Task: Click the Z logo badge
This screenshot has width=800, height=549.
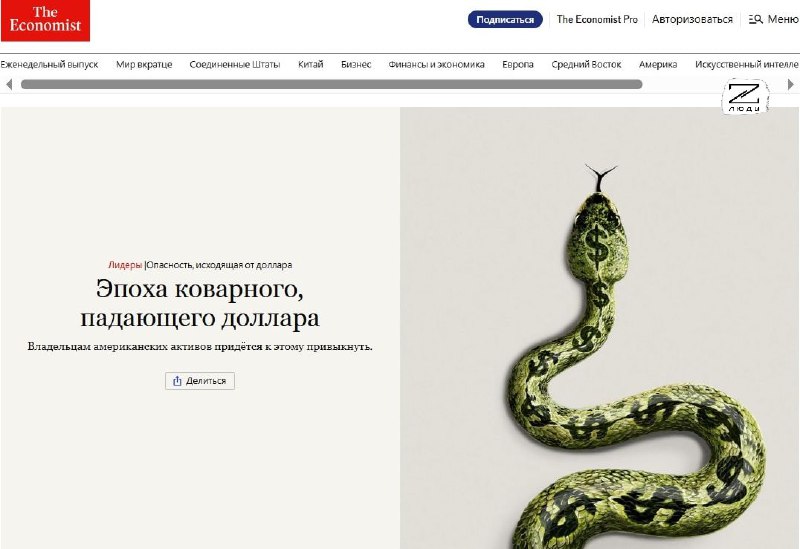Action: point(743,98)
